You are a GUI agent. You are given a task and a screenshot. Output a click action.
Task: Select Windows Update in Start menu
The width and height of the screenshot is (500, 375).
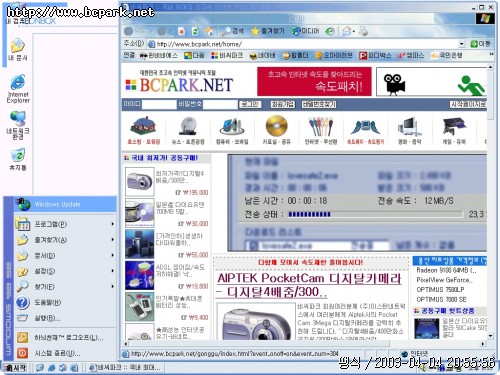point(65,204)
